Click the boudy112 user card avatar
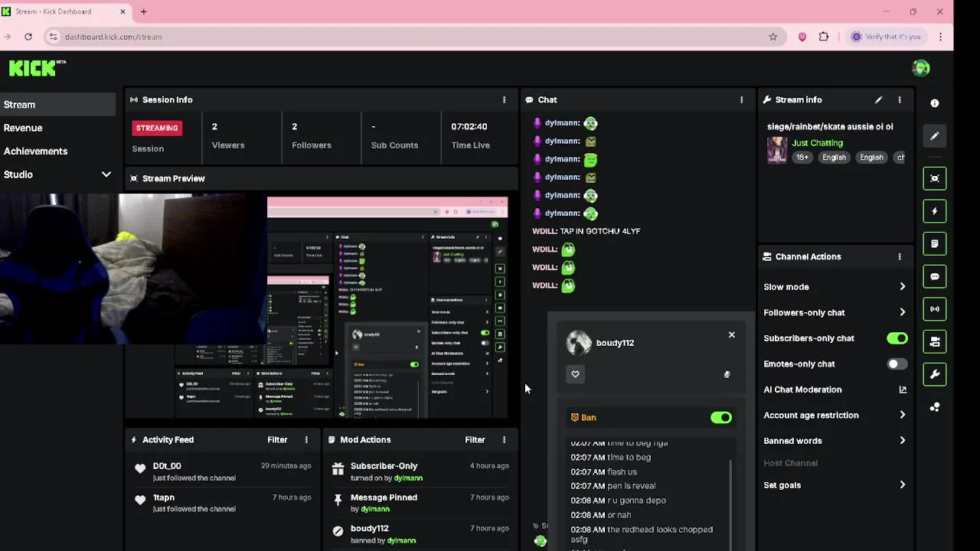Screen dimensions: 980x551 click(x=579, y=343)
